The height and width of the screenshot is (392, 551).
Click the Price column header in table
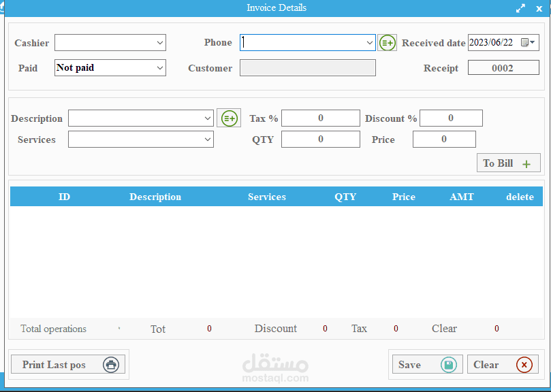click(404, 197)
